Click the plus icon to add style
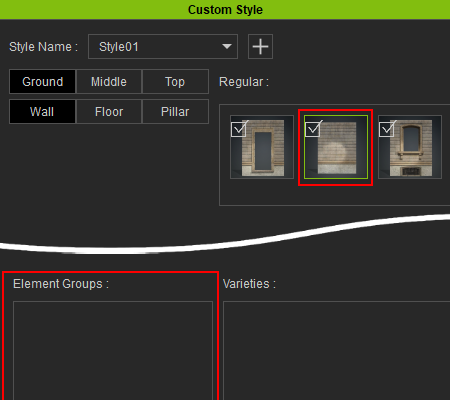This screenshot has height=400, width=450. tap(260, 46)
